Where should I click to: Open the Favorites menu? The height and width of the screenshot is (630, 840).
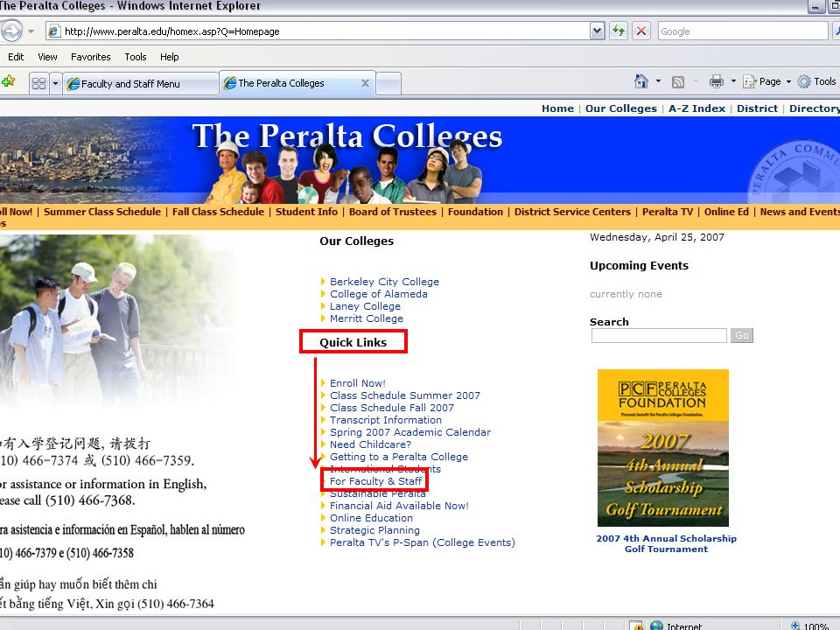(x=90, y=57)
